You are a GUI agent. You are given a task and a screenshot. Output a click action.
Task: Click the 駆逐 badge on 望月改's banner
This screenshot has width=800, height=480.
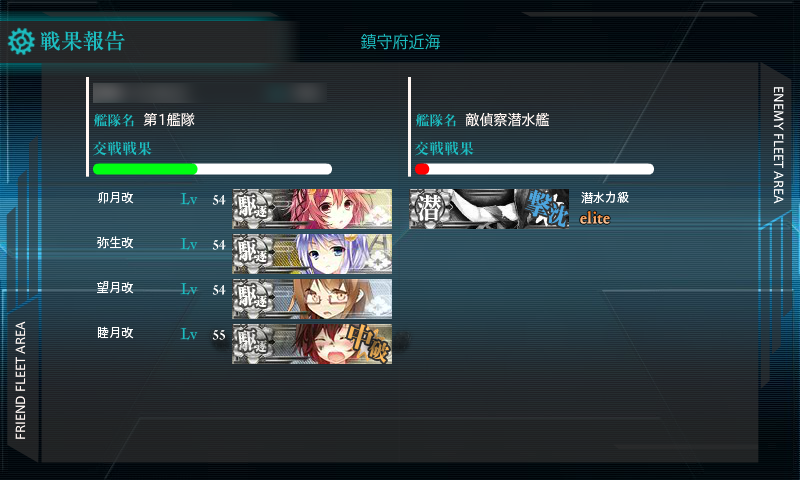(253, 298)
